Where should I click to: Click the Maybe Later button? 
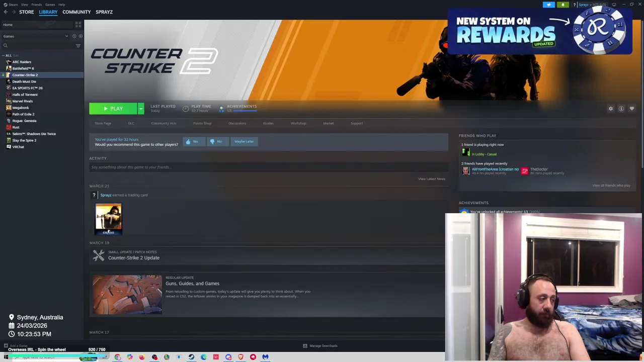tap(244, 142)
